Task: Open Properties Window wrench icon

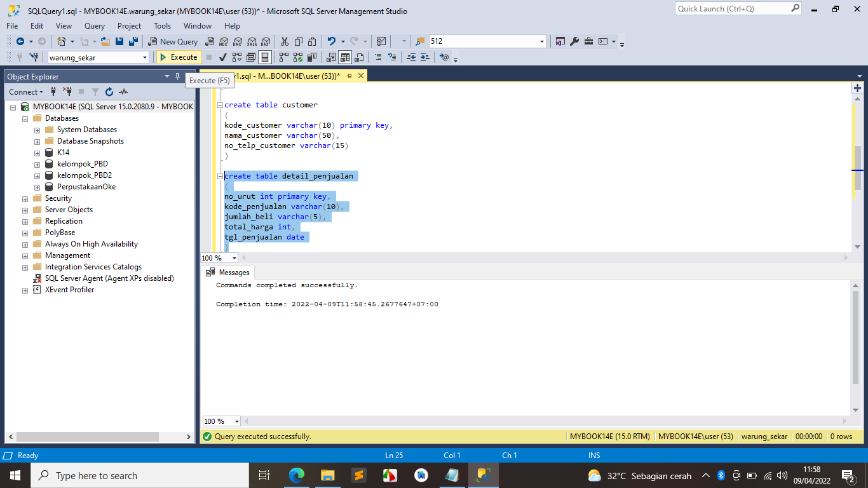Action: 574,41
